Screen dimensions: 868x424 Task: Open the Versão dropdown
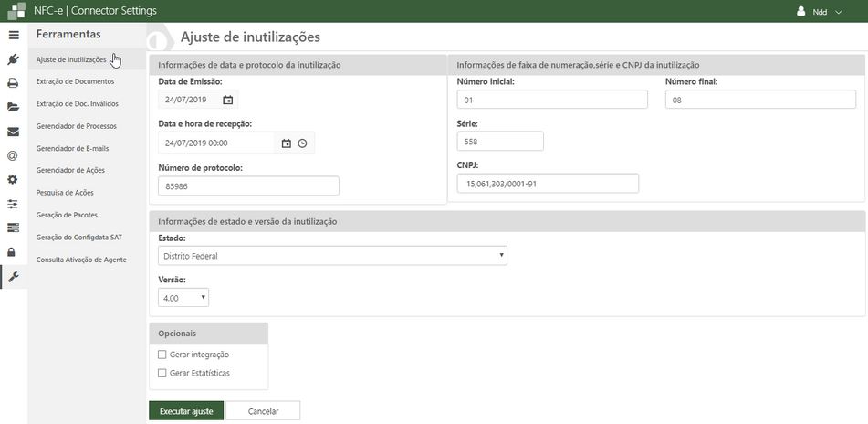pyautogui.click(x=183, y=298)
